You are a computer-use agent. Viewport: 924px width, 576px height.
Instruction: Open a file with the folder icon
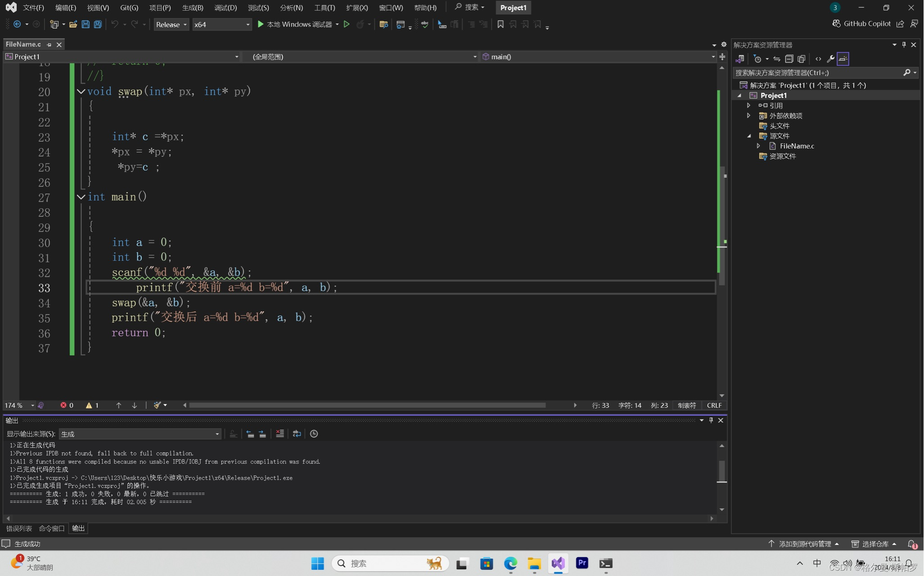pos(73,24)
